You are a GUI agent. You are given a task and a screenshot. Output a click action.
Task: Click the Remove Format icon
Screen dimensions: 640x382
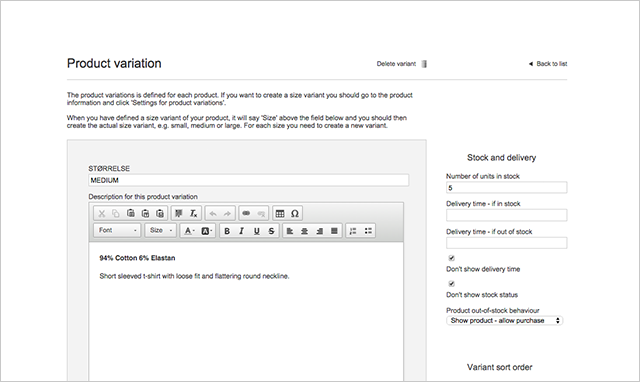click(193, 213)
